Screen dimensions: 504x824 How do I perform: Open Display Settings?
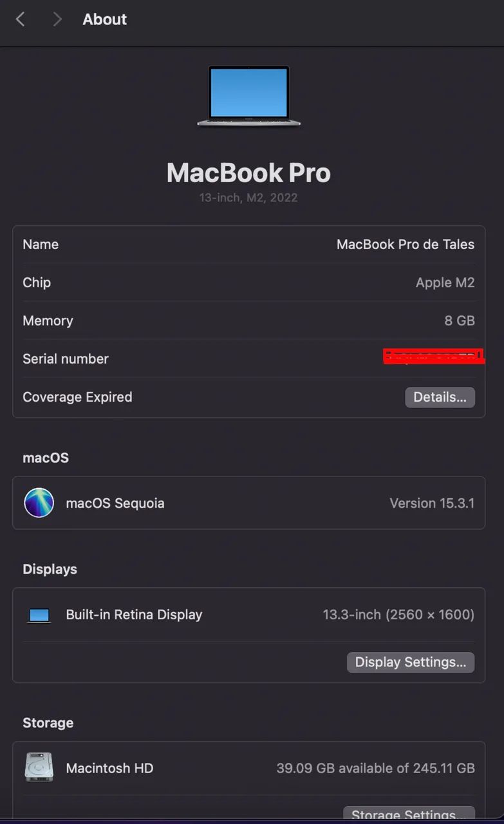pos(410,662)
